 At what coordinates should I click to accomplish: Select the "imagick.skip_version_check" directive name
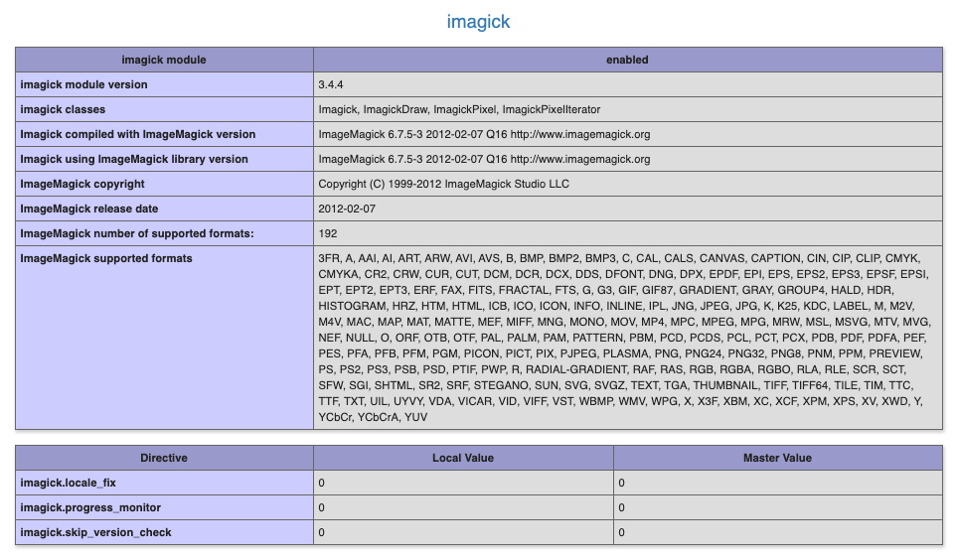point(95,532)
